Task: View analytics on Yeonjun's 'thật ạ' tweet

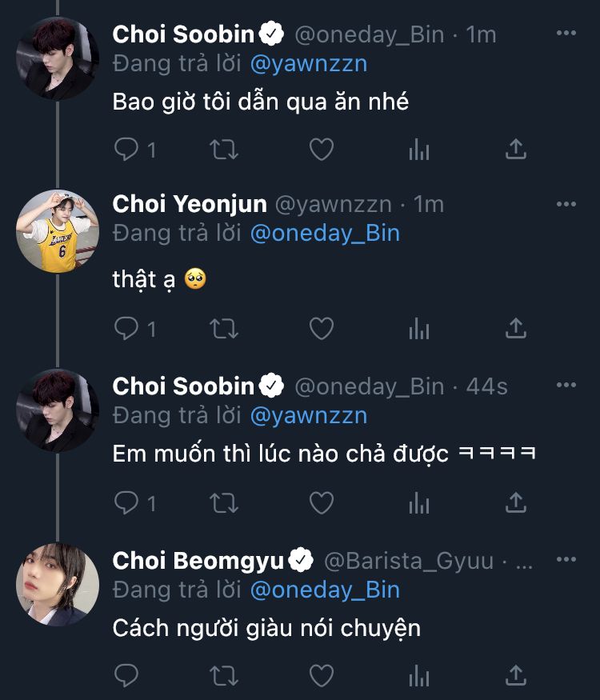Action: pyautogui.click(x=419, y=327)
